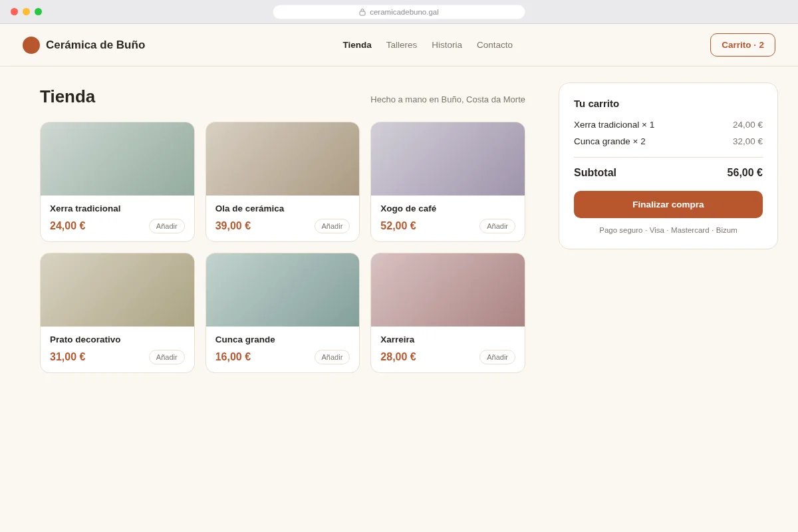The image size is (798, 532).
Task: Open the Carrito · 2 button
Action: point(743,45)
